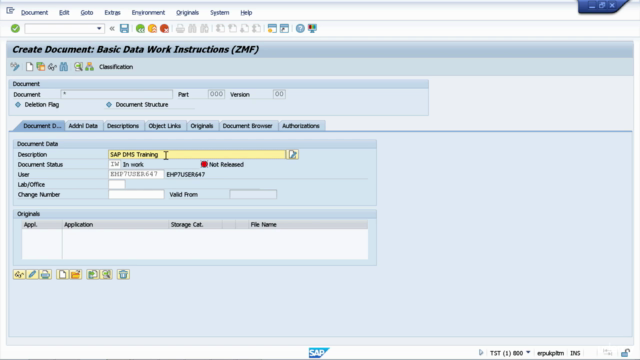Open the System menu
This screenshot has width=640, height=360.
(x=220, y=13)
